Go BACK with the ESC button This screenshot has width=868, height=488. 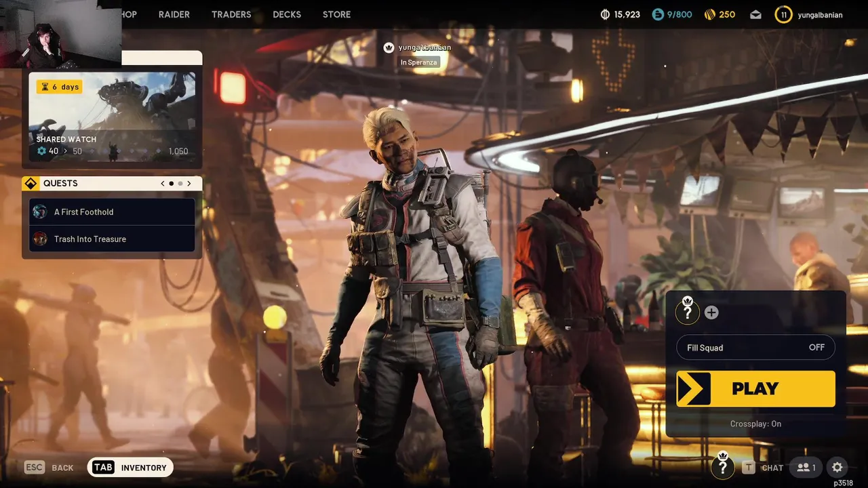(x=49, y=467)
